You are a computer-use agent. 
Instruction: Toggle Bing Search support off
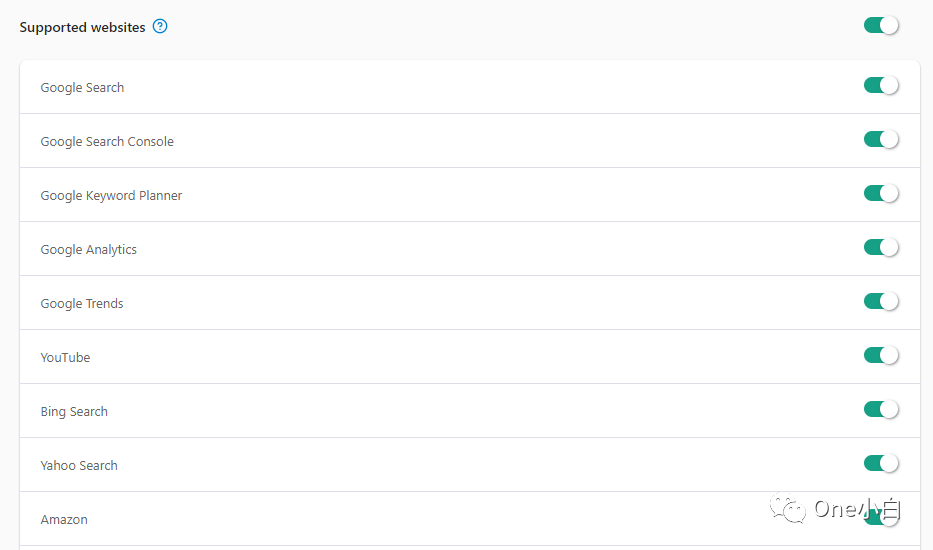881,410
